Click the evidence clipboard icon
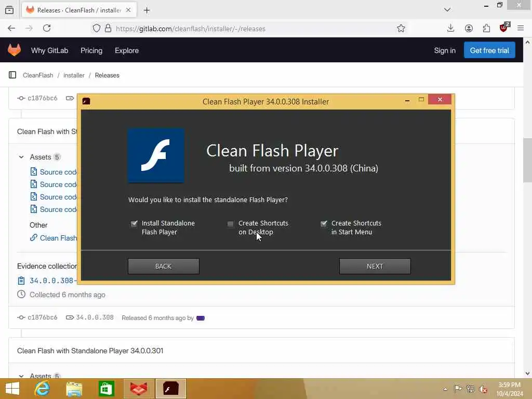Screen dimensions: 532x399 21,281
